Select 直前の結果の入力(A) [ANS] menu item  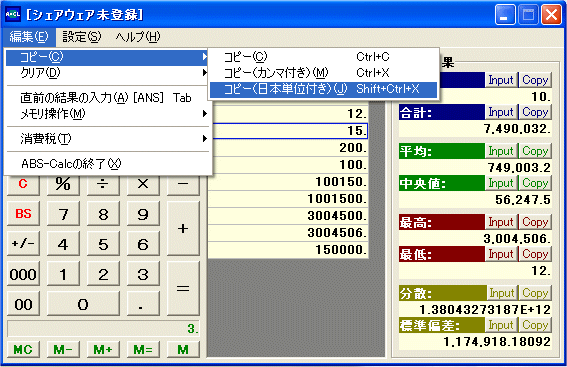click(107, 98)
